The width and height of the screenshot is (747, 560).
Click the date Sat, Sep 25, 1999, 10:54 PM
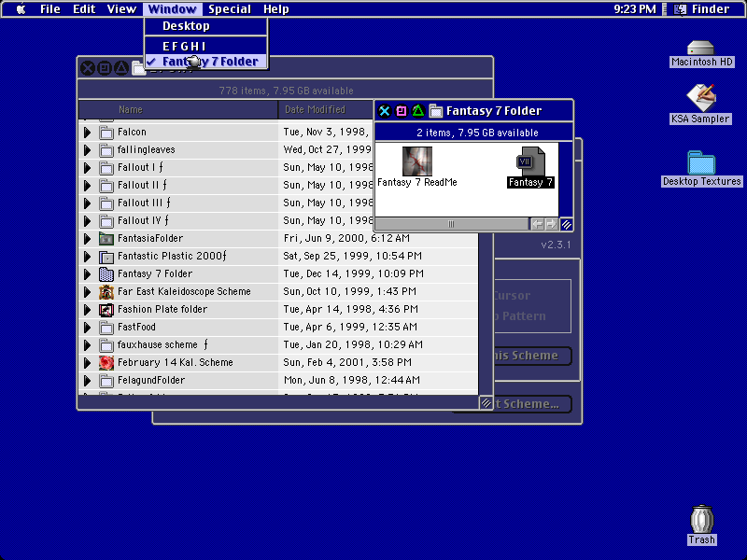coord(353,256)
